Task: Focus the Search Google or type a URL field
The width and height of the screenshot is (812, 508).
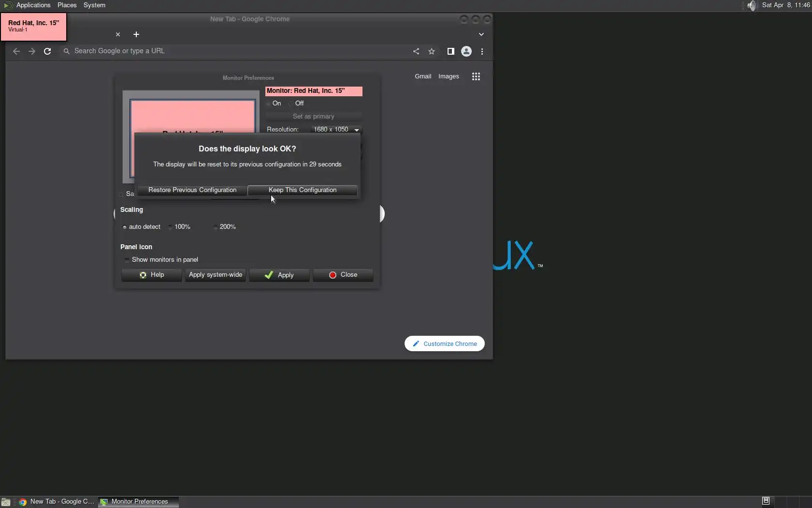Action: coord(237,51)
